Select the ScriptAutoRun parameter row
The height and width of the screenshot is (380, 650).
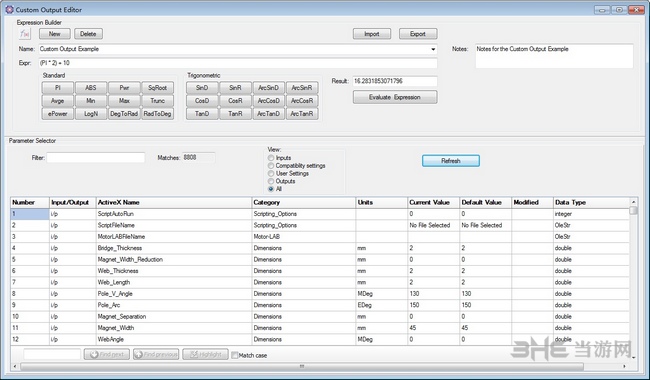320,214
